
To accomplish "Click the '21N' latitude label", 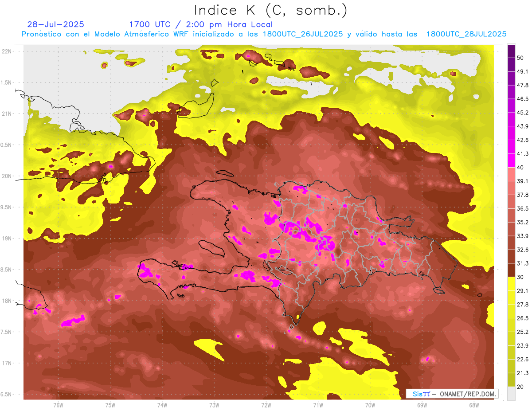I will (8, 114).
